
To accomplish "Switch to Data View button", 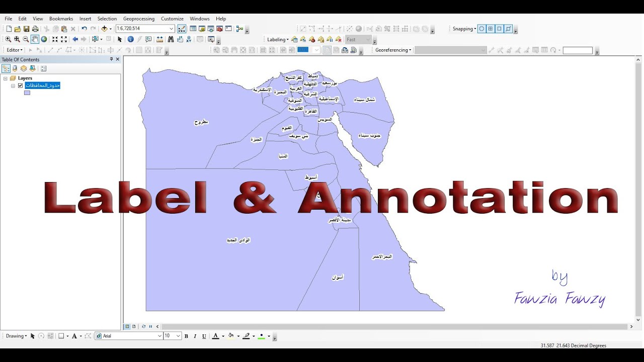I will point(127,326).
